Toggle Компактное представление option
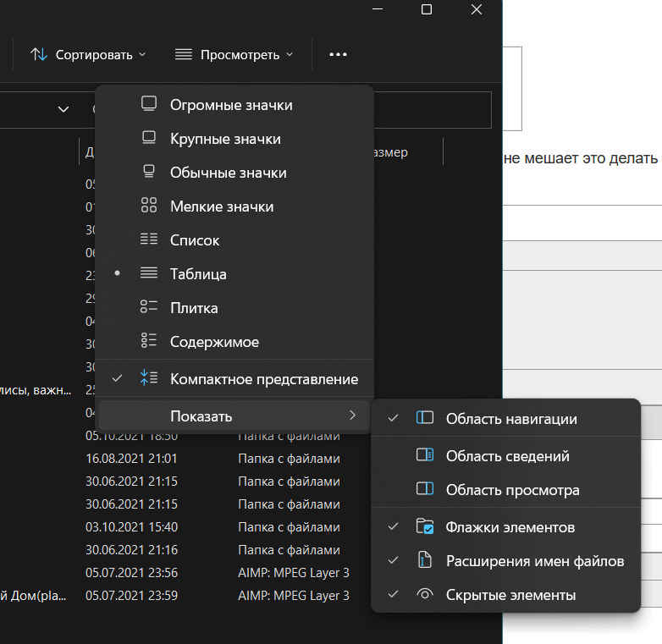Screen dimensions: 662x644 pyautogui.click(x=234, y=378)
